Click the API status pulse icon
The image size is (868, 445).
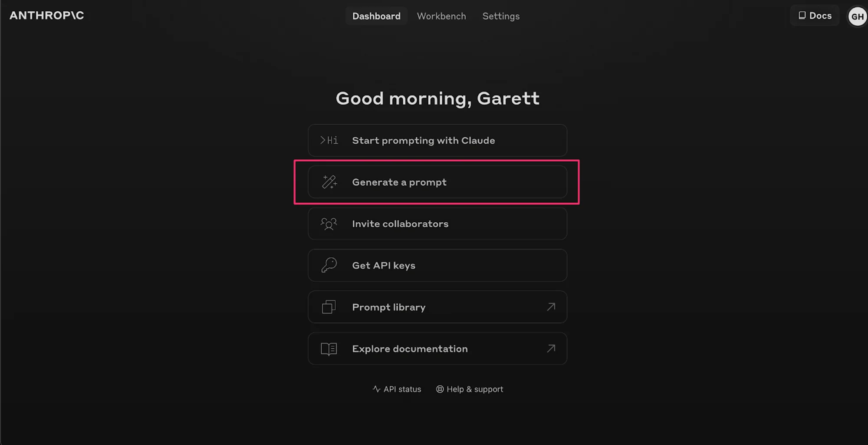[376, 389]
